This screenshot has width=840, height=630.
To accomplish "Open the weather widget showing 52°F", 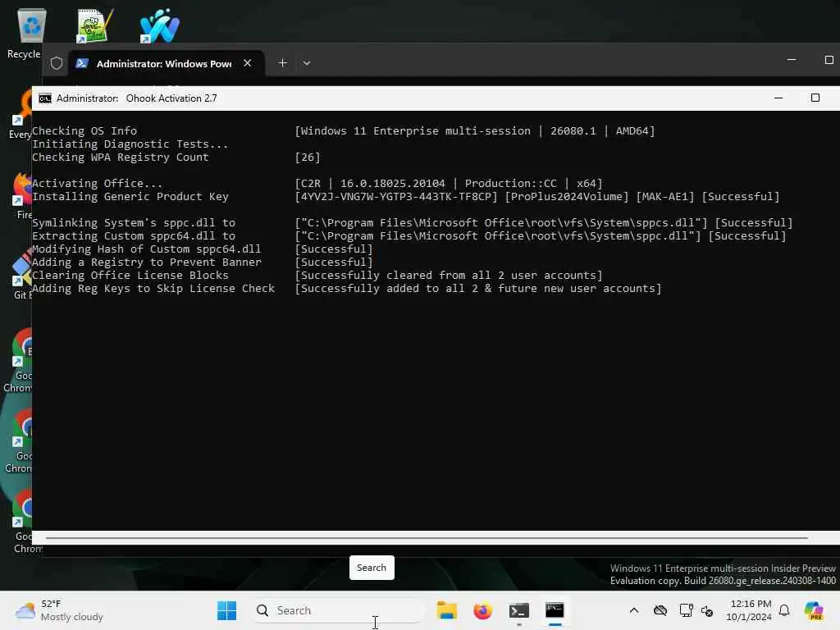I will (59, 610).
